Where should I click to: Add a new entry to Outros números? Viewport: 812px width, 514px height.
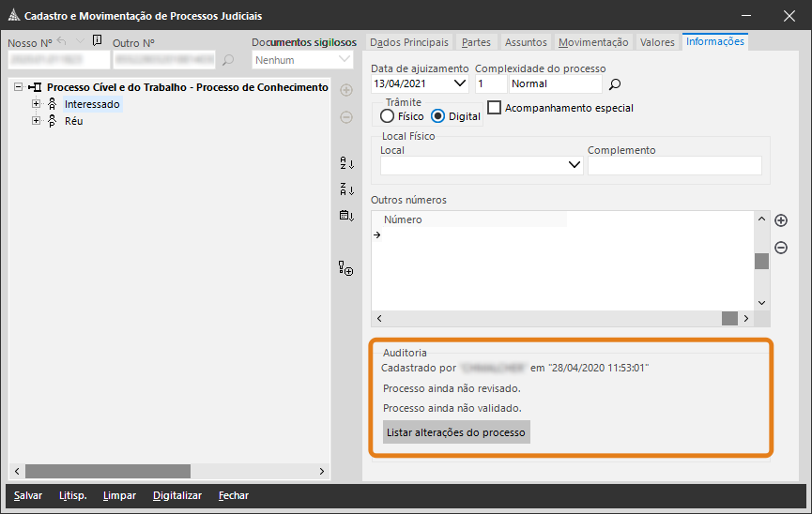780,221
